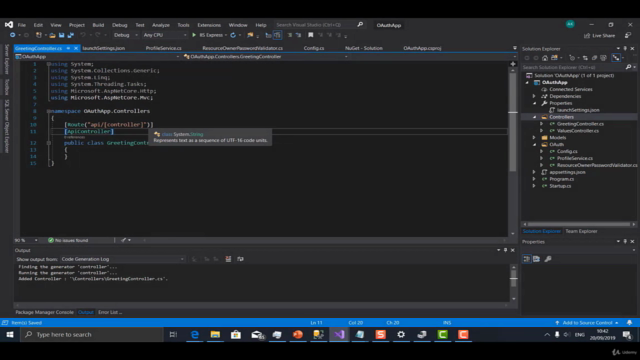Switch to the ProfileService.cs tab
The height and width of the screenshot is (360, 640).
(164, 48)
